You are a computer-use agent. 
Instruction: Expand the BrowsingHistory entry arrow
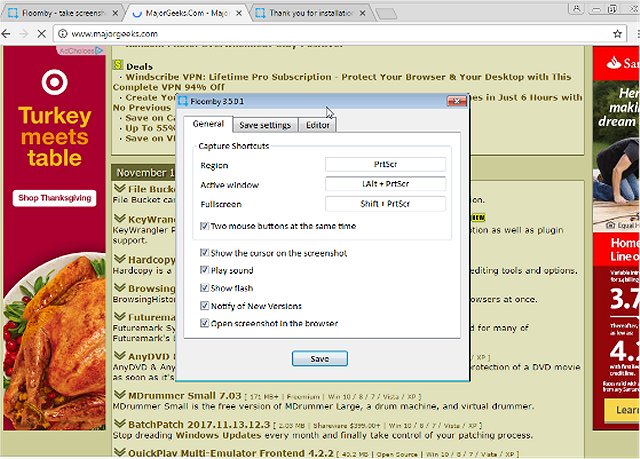[x=120, y=287]
